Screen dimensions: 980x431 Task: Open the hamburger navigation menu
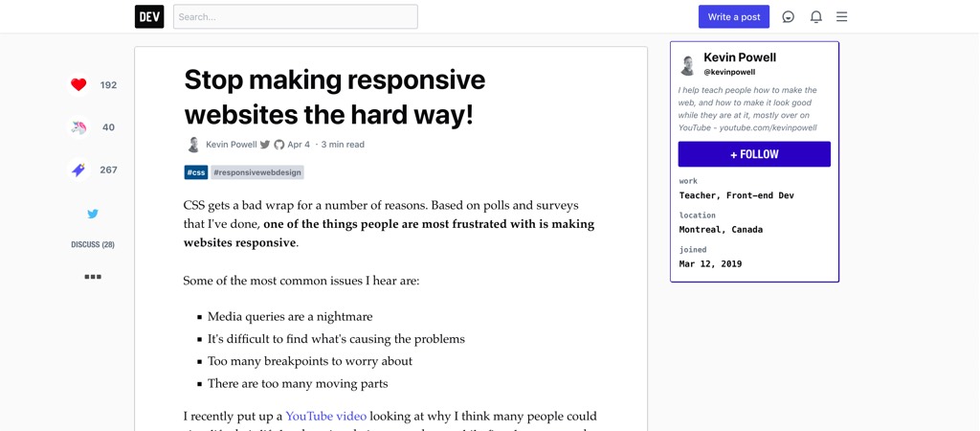[x=842, y=16]
